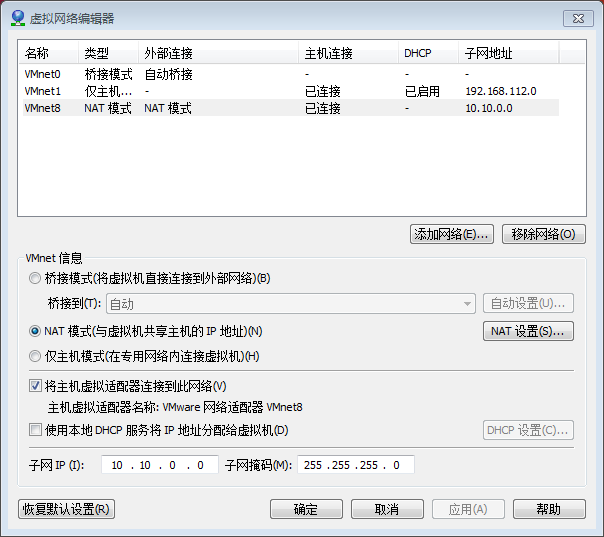Uncheck 将主机虚拟适配器连接到此网络 checkbox
604x537 pixels.
(35, 386)
